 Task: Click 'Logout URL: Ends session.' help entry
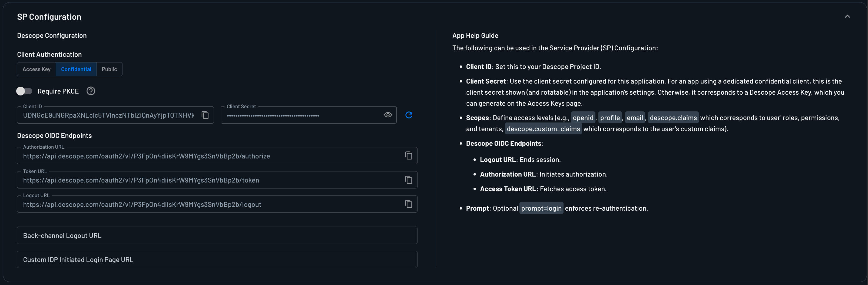(520, 160)
